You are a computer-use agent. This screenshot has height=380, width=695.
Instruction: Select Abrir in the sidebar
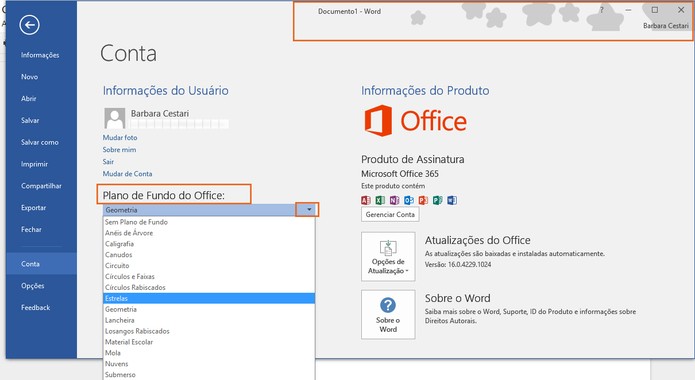tap(41, 98)
